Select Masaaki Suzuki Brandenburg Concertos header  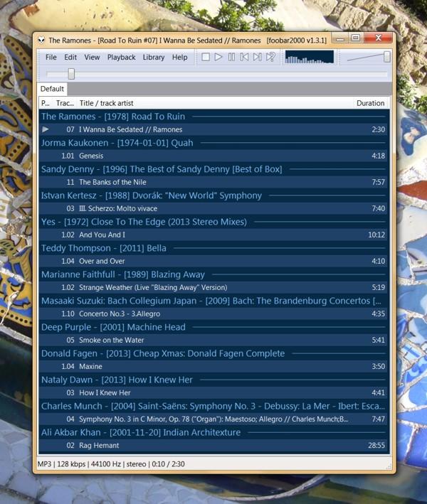tap(214, 301)
